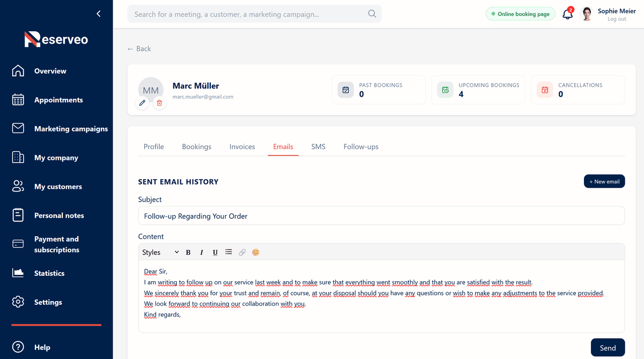Click the My company building icon
Screen dimensions: 644x359
click(x=18, y=158)
